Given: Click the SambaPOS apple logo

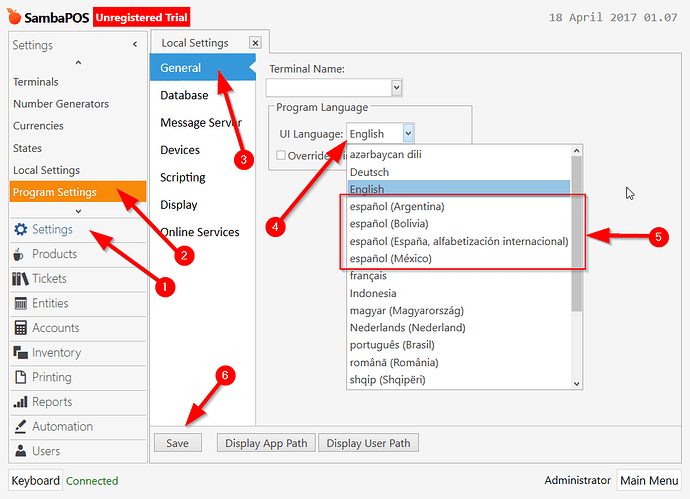Looking at the screenshot, I should point(14,17).
